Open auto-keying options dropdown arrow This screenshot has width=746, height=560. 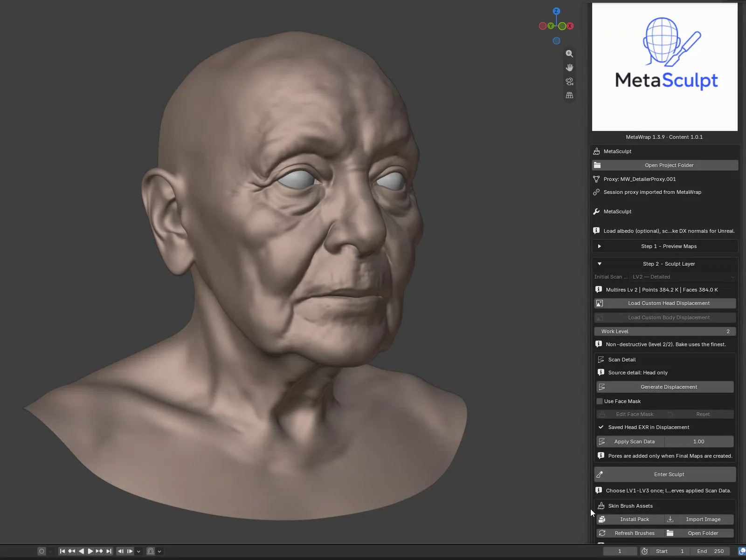tap(51, 551)
